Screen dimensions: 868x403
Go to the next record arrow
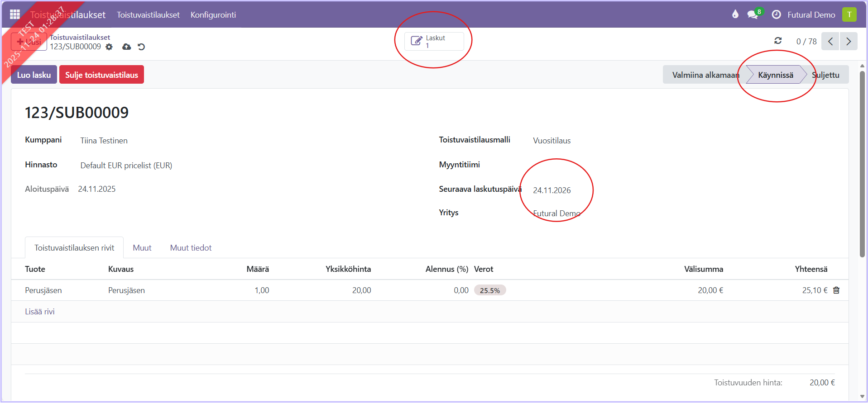[849, 41]
